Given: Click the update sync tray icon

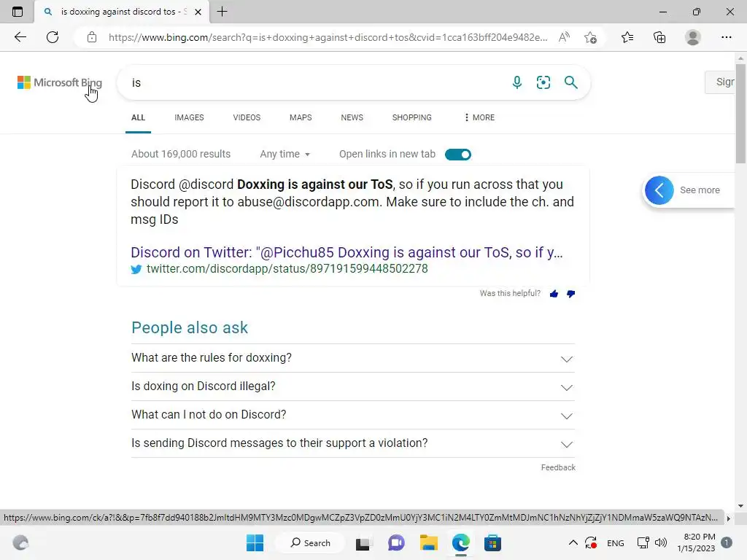Looking at the screenshot, I should point(591,542).
